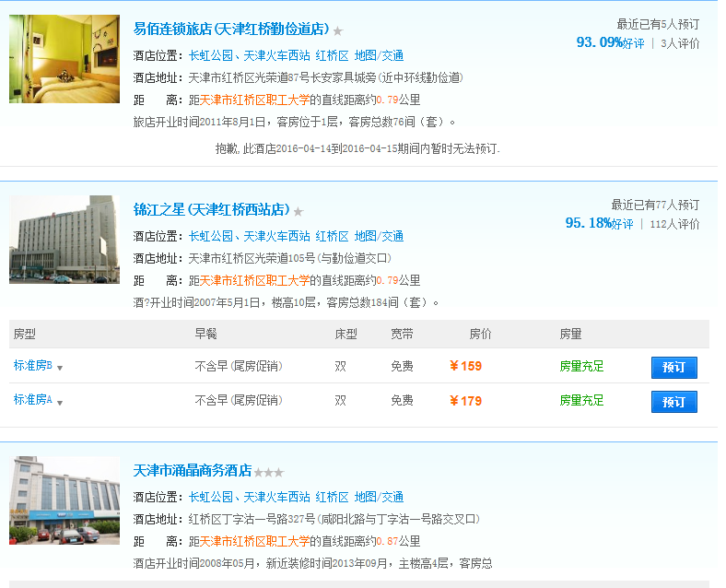Click the 3人评价 review count
Screen dimensions: 726x588
tap(680, 43)
